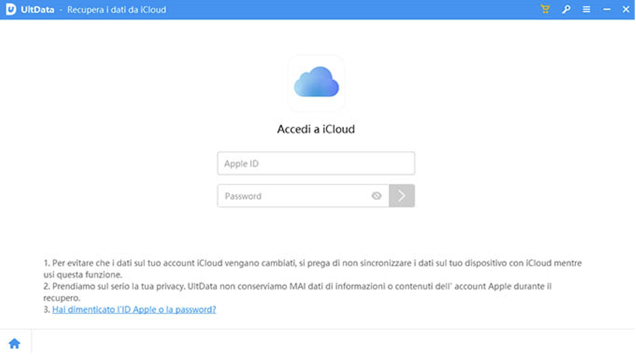Minimize the UltData window
Screen dimensions: 636x364
click(x=607, y=9)
